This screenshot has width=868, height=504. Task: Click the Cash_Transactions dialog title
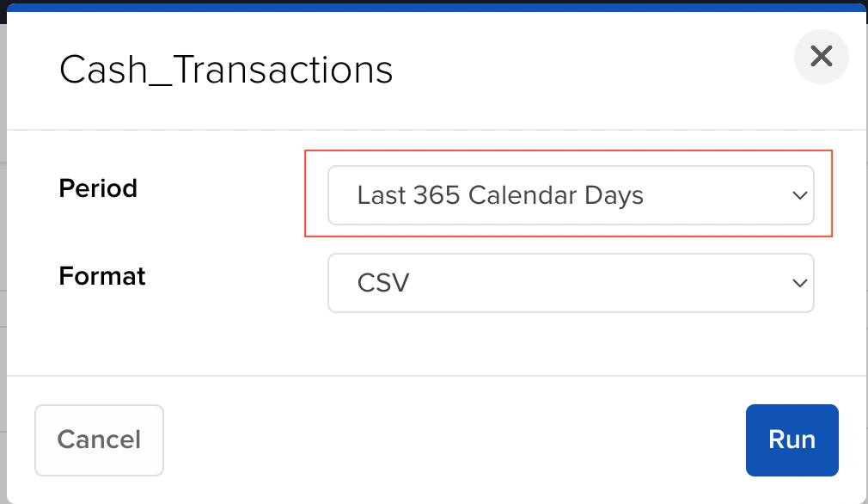click(x=225, y=69)
